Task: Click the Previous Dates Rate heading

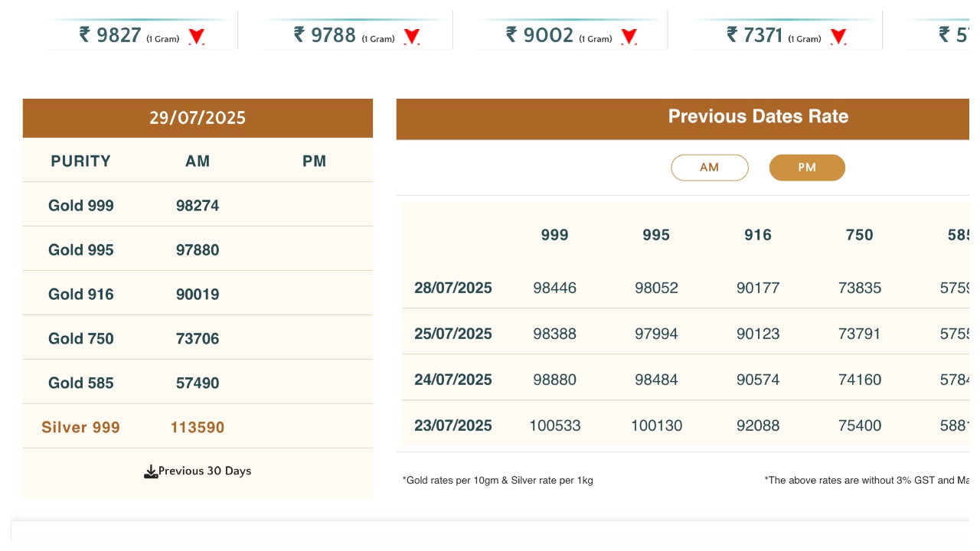Action: point(758,116)
